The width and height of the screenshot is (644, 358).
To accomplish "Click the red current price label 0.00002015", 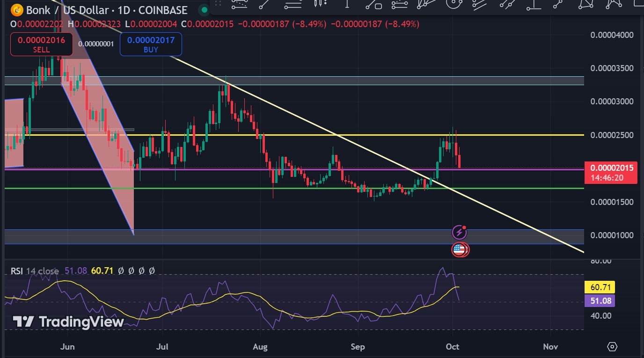I will [x=611, y=173].
